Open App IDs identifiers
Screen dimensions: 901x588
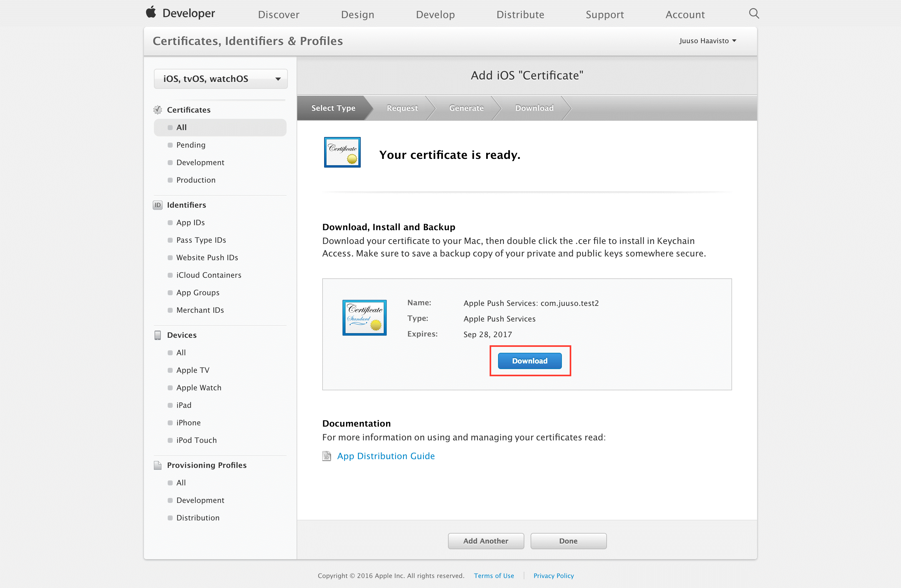(191, 222)
